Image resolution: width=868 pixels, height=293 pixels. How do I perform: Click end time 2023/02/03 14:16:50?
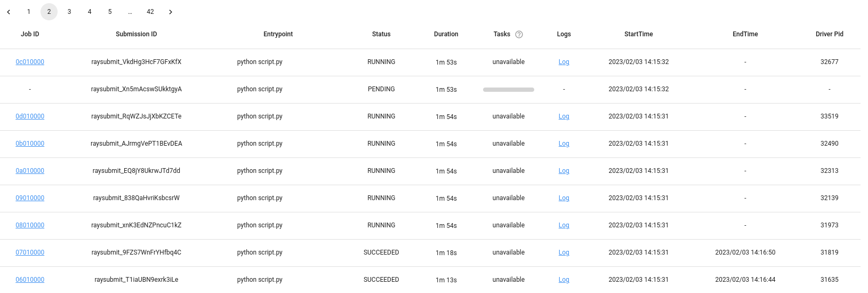pyautogui.click(x=745, y=252)
